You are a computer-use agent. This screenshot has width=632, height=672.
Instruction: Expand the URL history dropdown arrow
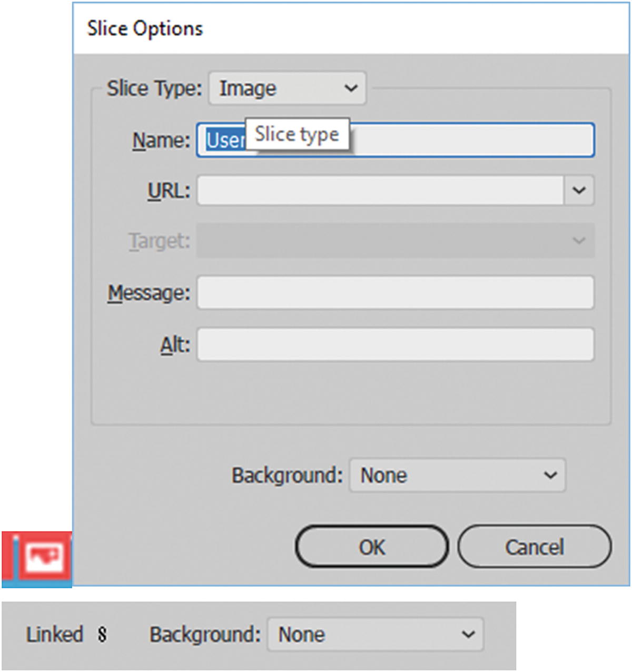coord(579,190)
